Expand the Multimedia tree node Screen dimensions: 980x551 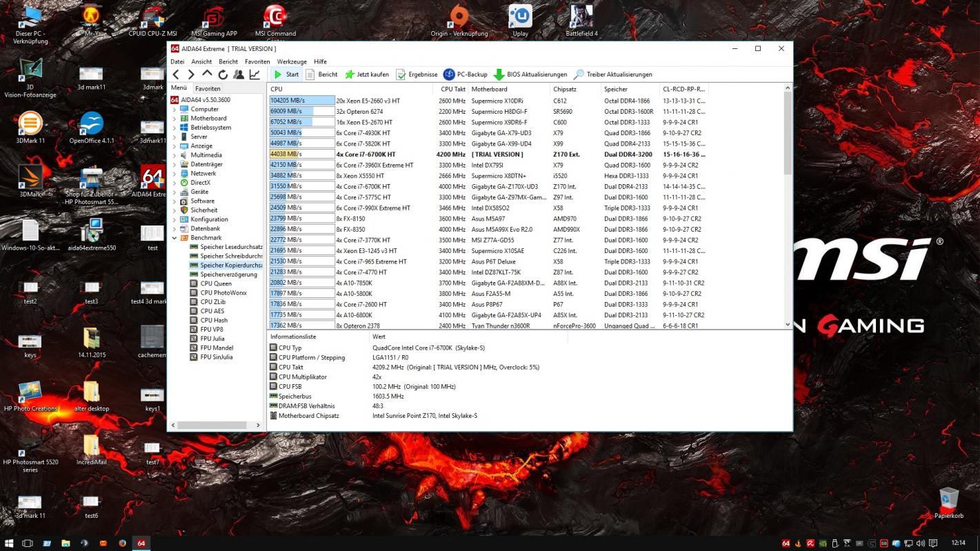click(174, 155)
